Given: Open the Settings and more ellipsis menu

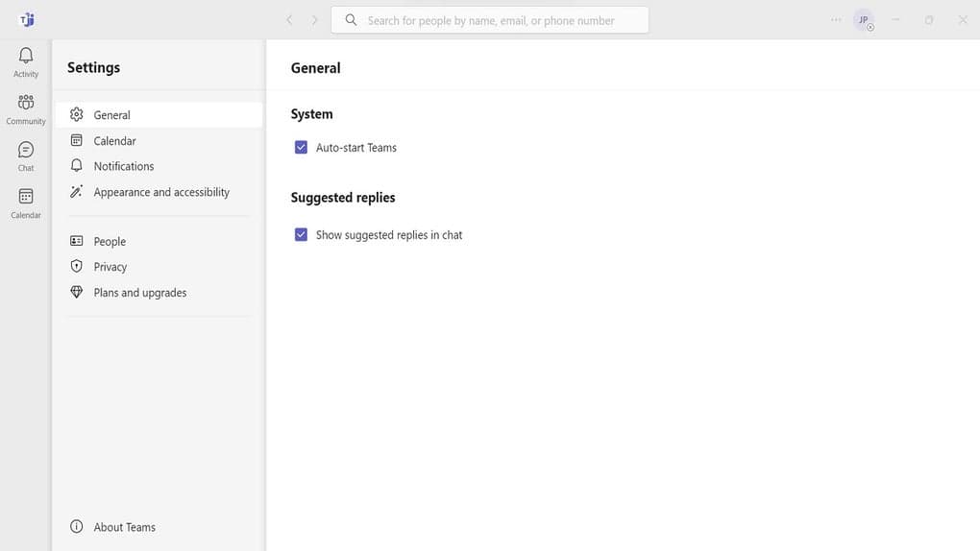Looking at the screenshot, I should click(x=836, y=20).
